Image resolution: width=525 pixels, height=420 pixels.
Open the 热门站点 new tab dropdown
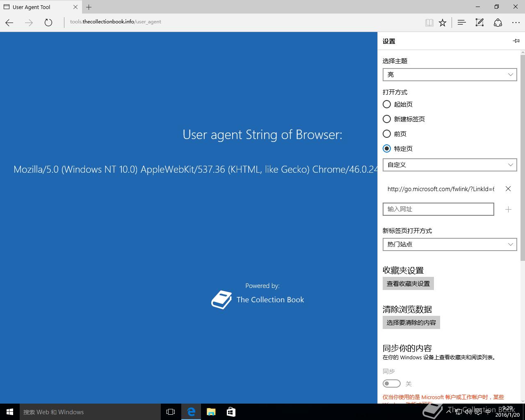coord(450,244)
